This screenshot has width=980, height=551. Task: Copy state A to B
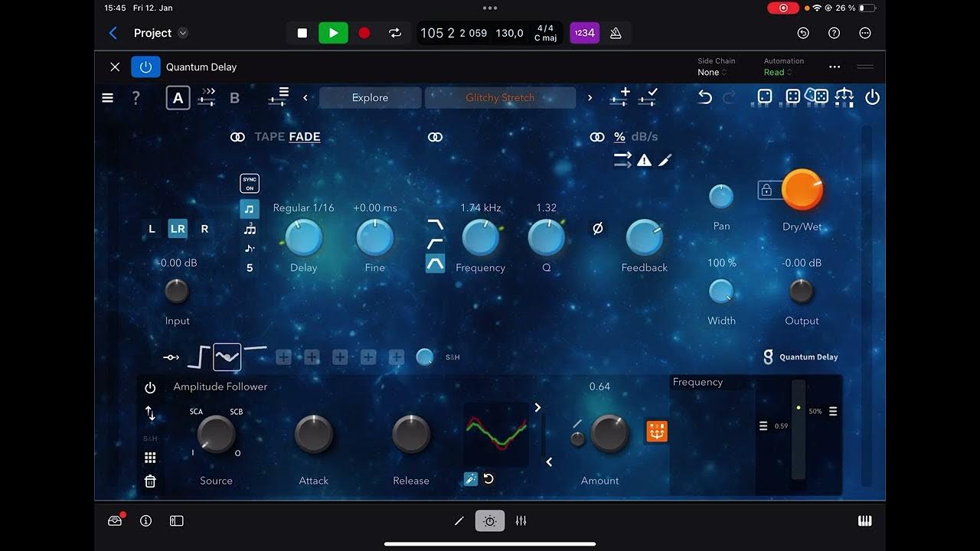pyautogui.click(x=207, y=98)
